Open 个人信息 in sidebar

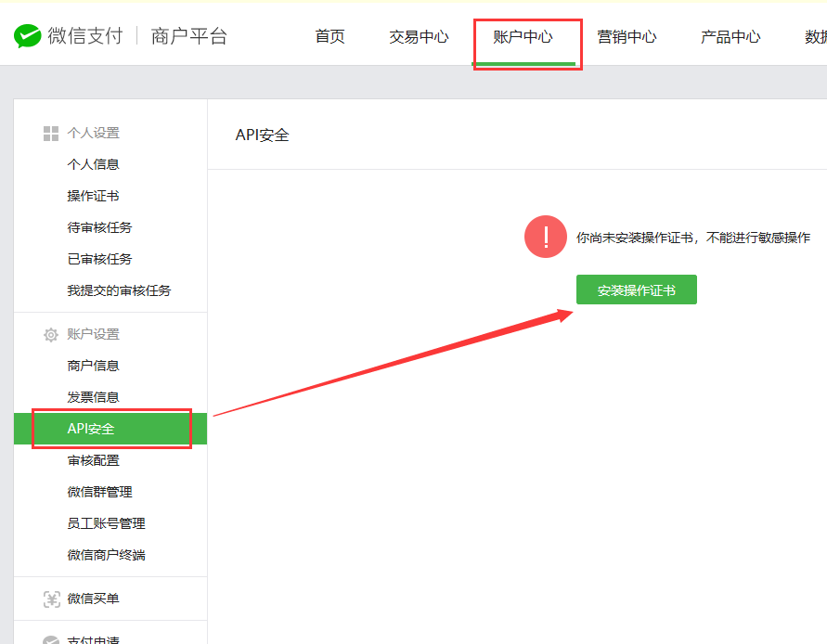click(x=93, y=164)
